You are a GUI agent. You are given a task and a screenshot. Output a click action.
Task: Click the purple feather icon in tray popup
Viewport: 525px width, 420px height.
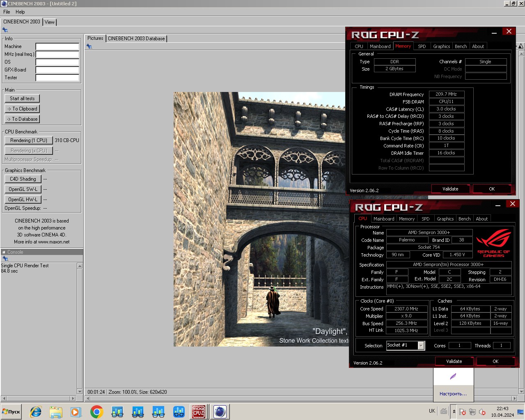pyautogui.click(x=453, y=376)
